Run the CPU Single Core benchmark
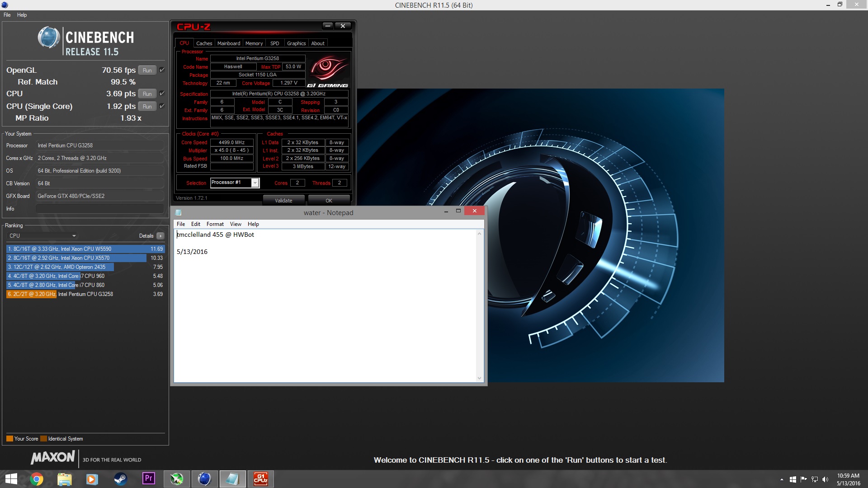Screen dimensions: 868x488 [x=147, y=106]
